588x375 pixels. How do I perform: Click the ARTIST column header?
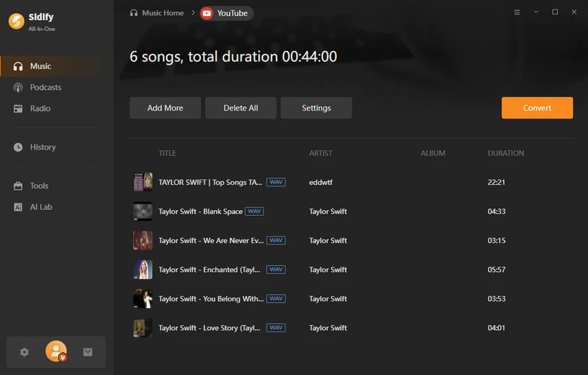click(x=321, y=153)
